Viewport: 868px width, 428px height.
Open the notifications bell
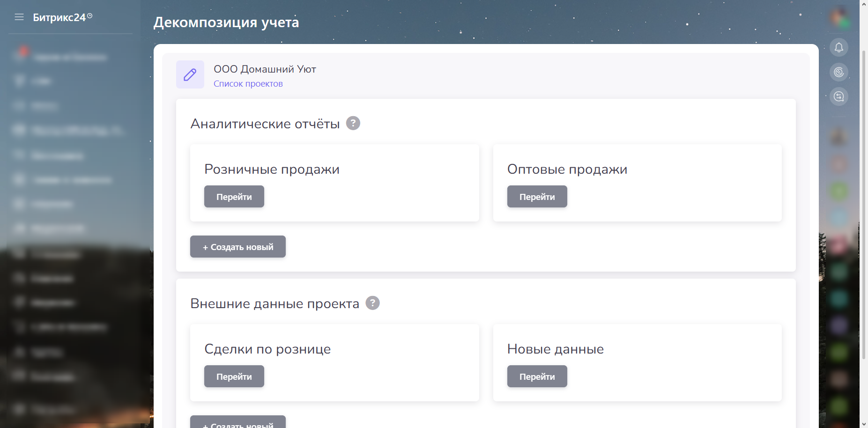(838, 47)
